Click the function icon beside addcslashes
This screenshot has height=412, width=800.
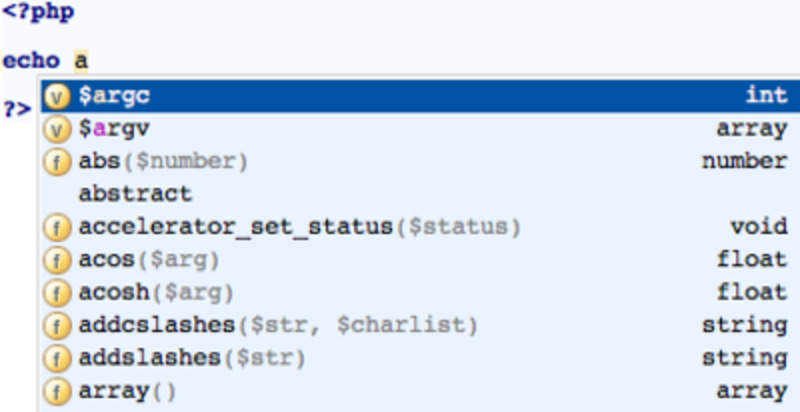(58, 325)
